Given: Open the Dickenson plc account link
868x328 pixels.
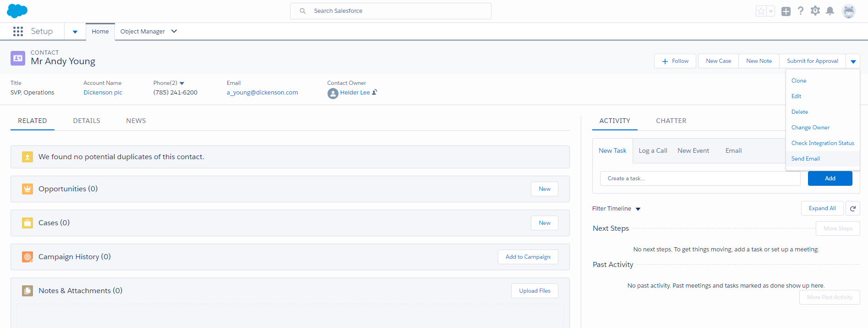Looking at the screenshot, I should click(x=103, y=93).
